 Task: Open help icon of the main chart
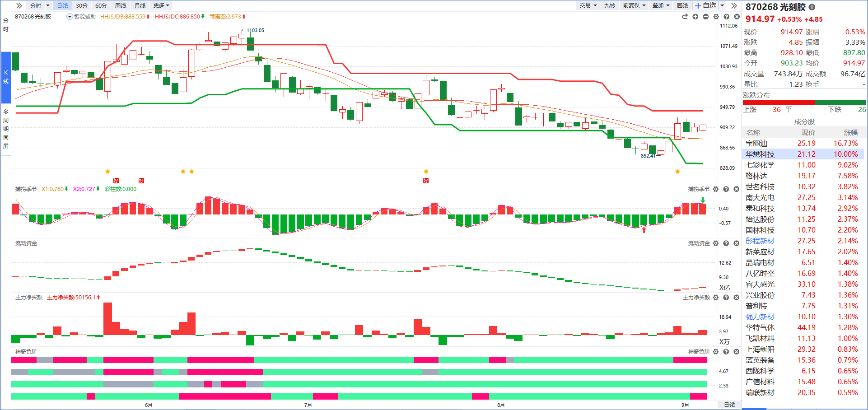[x=726, y=17]
